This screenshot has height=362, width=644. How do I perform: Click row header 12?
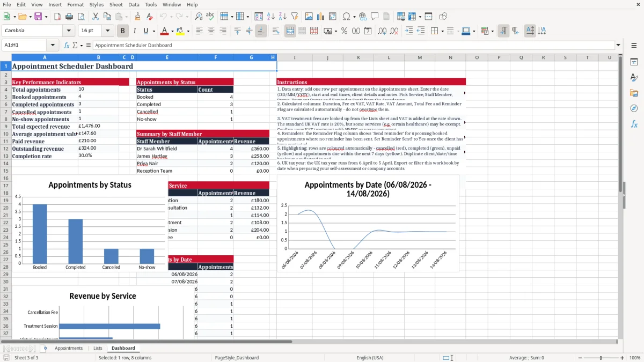(5, 149)
